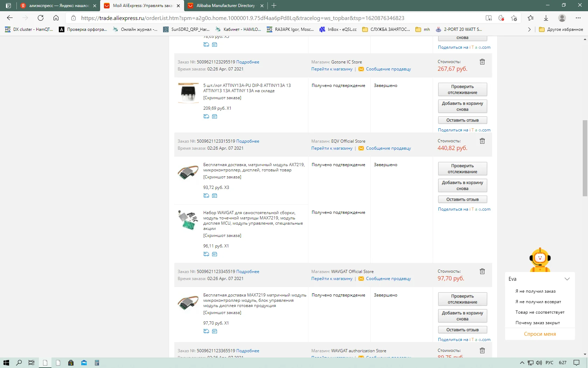Open the Microsoft Store on taskbar
The height and width of the screenshot is (368, 588).
[x=71, y=363]
